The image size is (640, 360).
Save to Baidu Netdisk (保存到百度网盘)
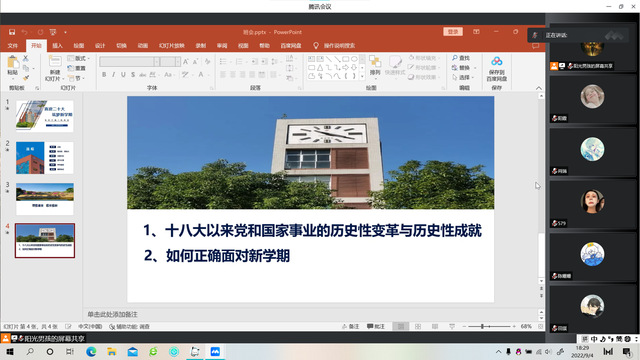497,69
